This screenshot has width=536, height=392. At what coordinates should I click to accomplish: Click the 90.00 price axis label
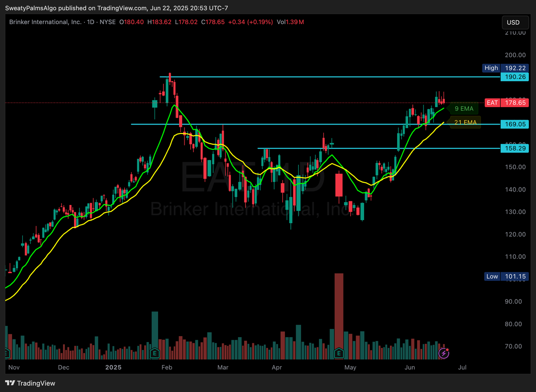pyautogui.click(x=514, y=301)
